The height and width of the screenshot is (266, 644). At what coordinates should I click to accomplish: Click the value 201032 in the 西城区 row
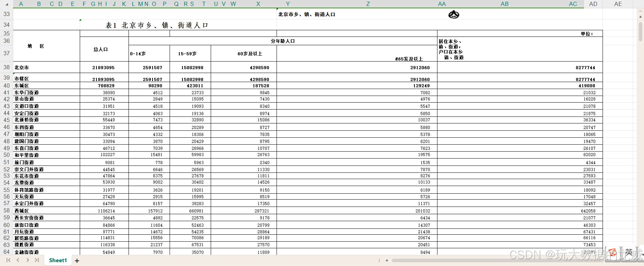423,211
